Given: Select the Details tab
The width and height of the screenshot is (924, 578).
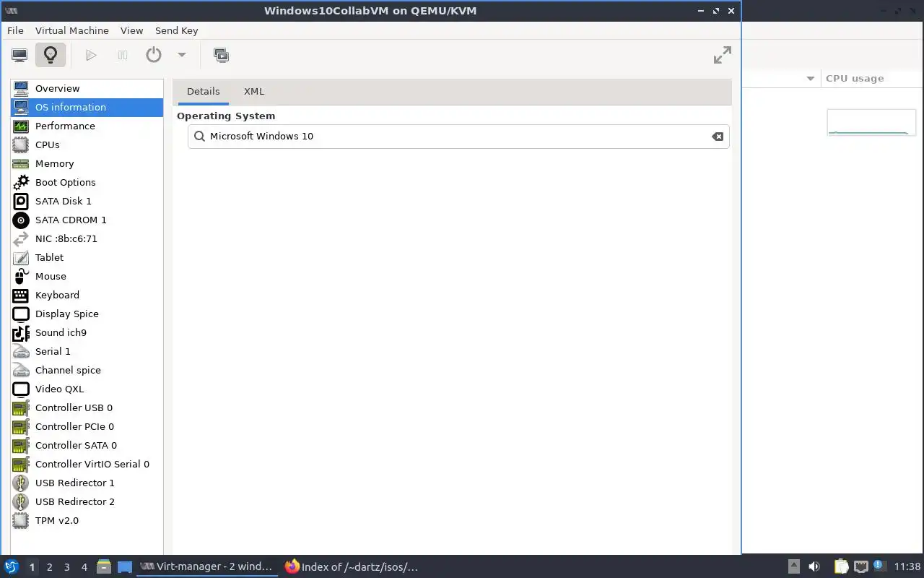Looking at the screenshot, I should point(203,91).
